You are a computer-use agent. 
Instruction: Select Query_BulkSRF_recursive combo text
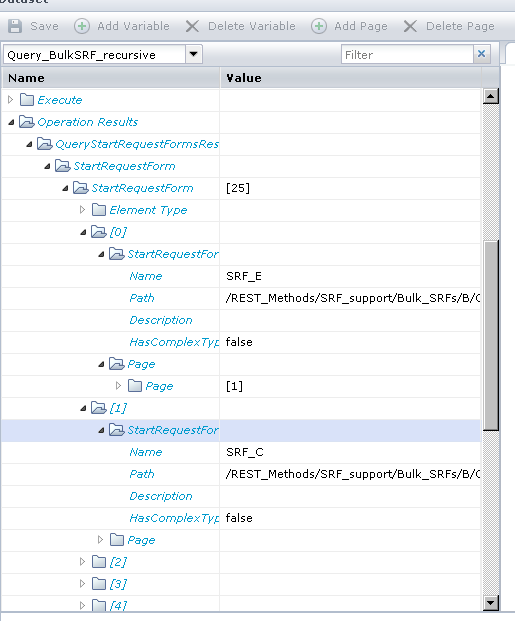(82, 55)
